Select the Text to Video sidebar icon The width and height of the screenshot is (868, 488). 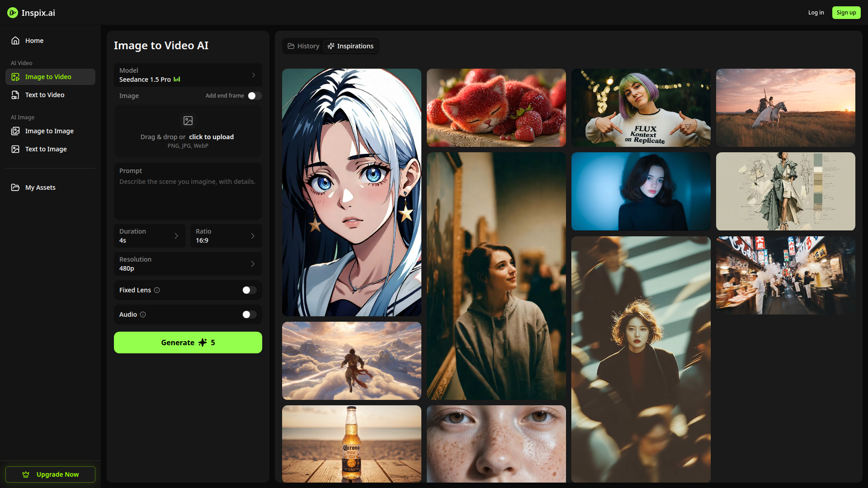coord(15,95)
